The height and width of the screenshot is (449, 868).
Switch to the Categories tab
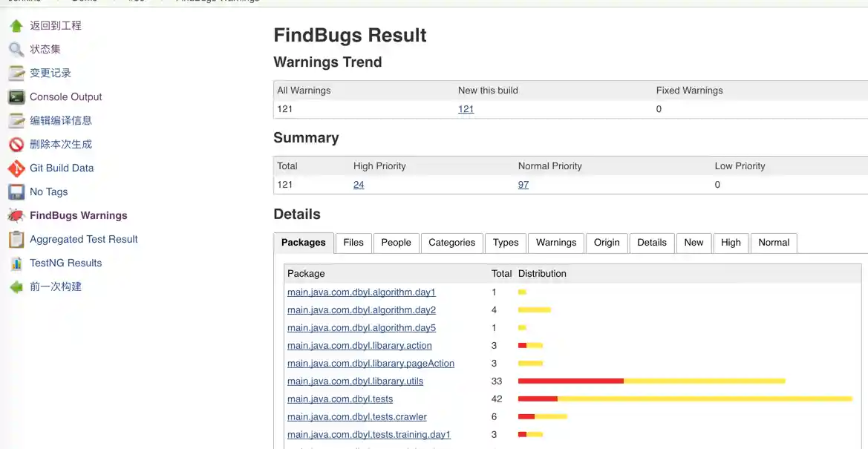pos(451,243)
